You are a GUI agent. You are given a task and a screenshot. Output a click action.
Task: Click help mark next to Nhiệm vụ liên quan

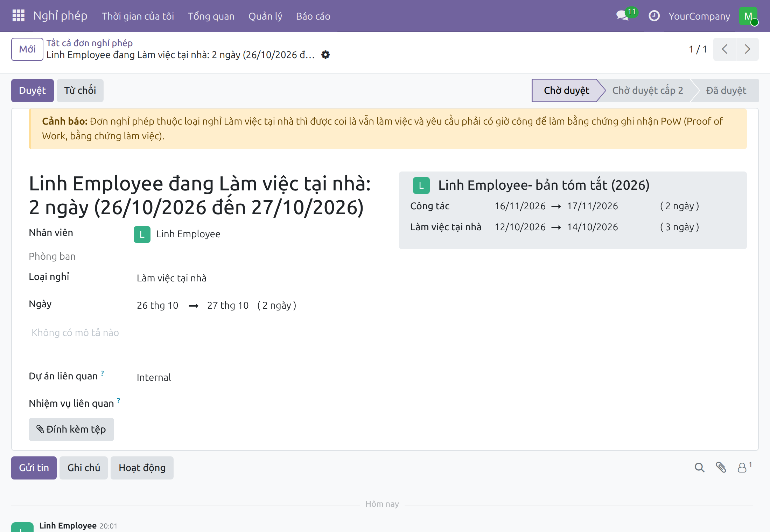click(119, 400)
